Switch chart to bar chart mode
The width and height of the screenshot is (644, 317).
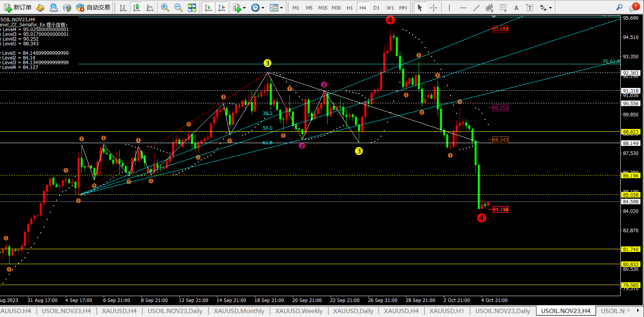[x=123, y=7]
